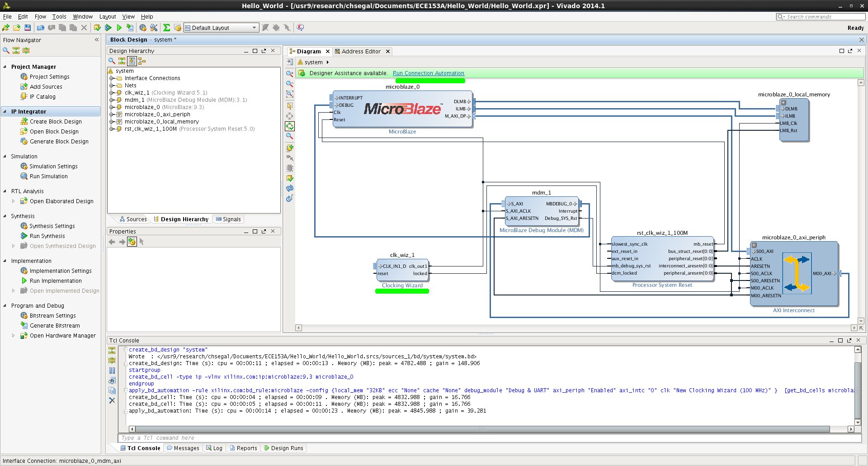This screenshot has width=868, height=466.
Task: Click Collapse All in Design Hierarchy toolbar
Action: pos(122,61)
